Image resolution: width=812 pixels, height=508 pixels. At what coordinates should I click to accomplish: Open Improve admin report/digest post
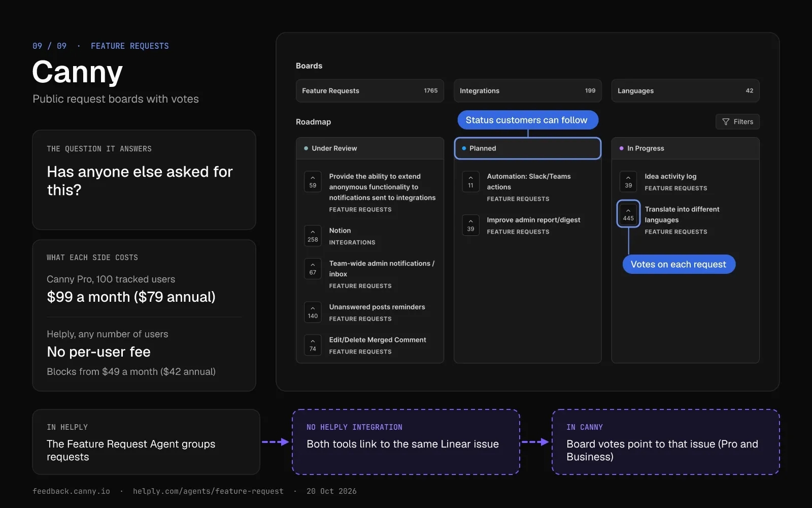coord(533,220)
